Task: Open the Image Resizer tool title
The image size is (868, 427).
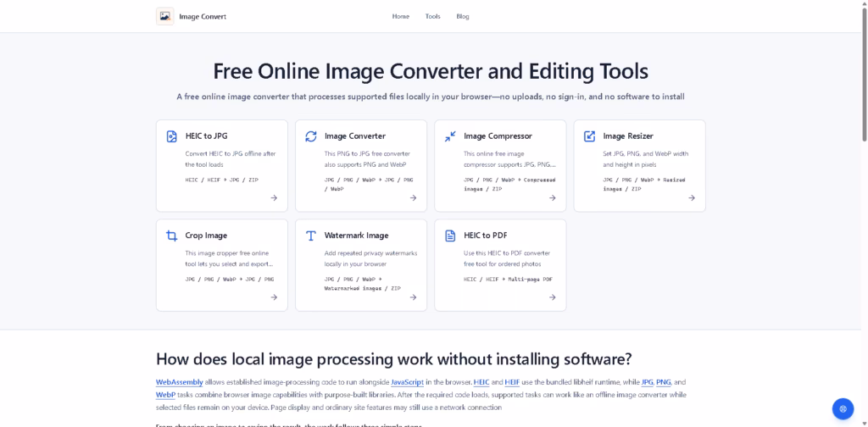Action: [x=628, y=136]
